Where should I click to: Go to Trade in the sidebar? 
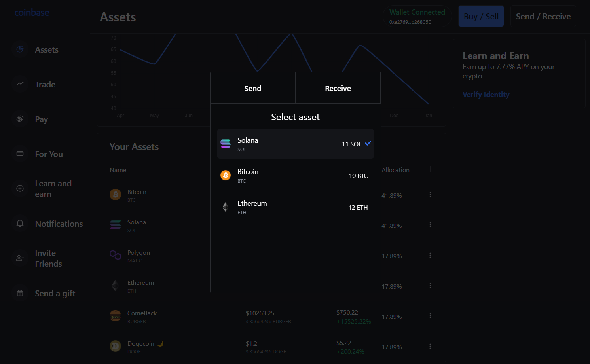pos(45,84)
